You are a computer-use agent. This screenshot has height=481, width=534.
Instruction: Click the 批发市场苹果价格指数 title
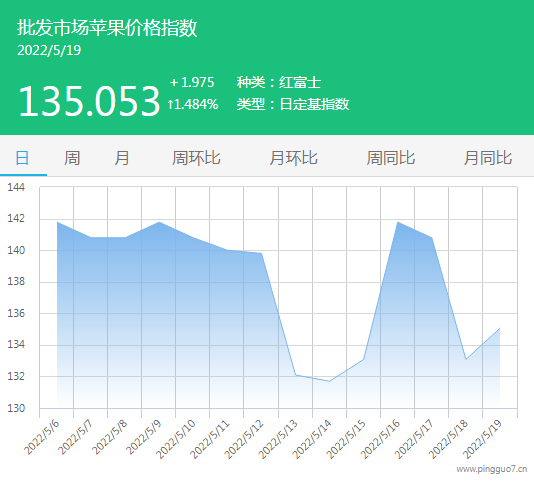point(107,28)
